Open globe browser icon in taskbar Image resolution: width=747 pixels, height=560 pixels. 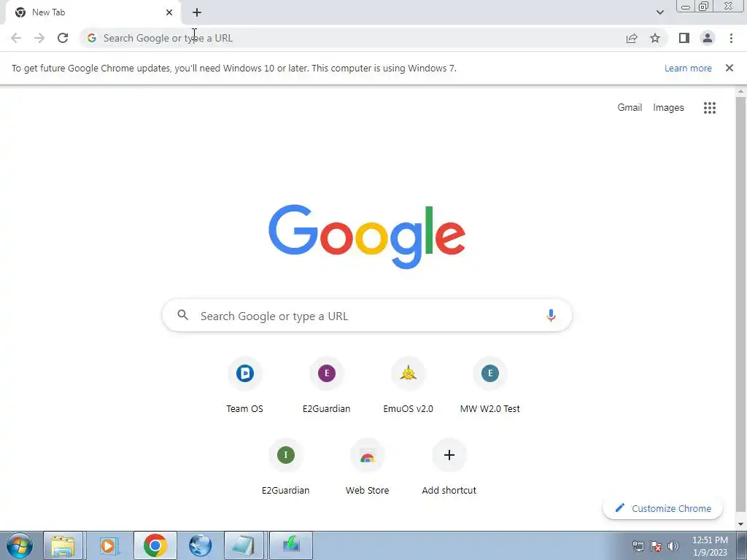[x=200, y=545]
